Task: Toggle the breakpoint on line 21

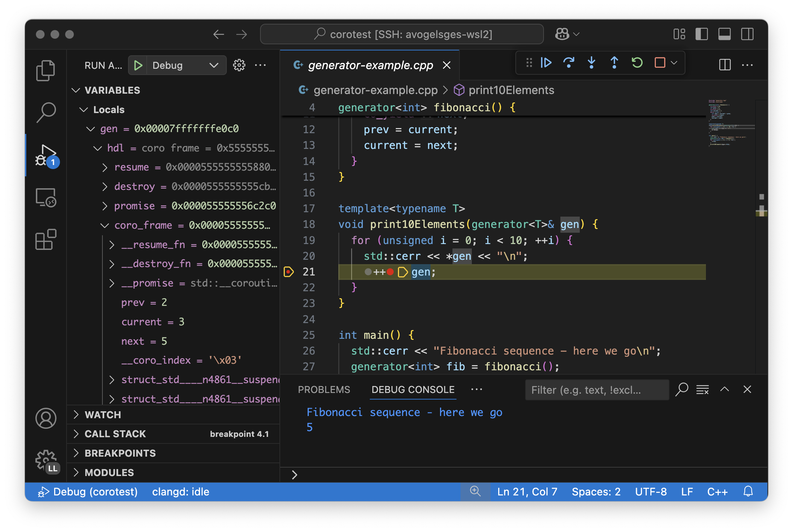Action: (289, 272)
